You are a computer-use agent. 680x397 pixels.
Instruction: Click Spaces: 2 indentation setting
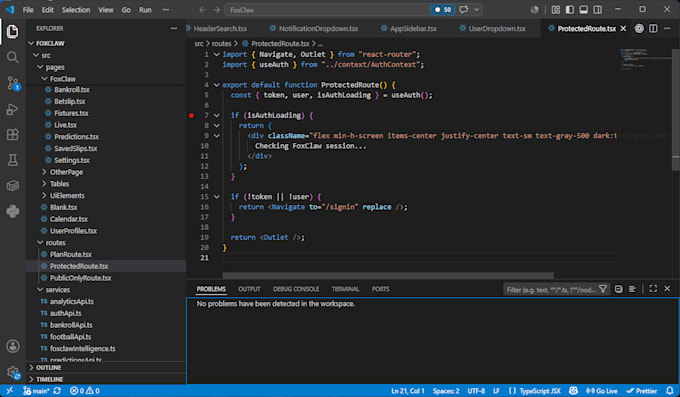pyautogui.click(x=446, y=391)
